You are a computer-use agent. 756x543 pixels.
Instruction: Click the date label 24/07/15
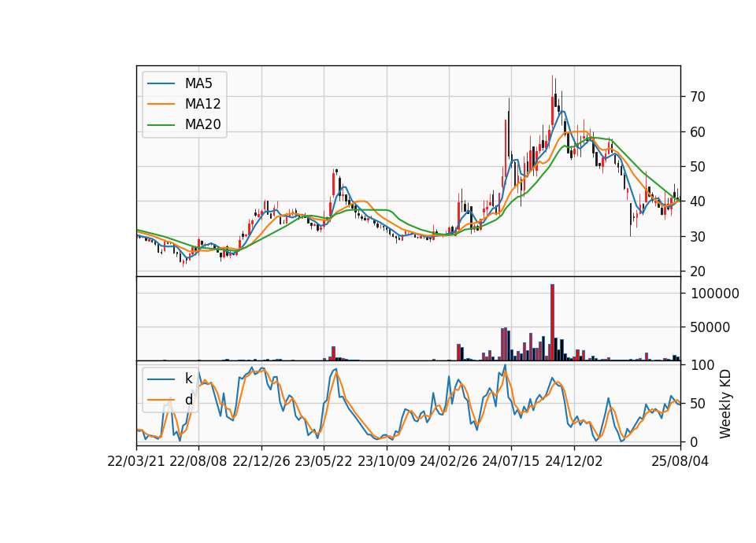(511, 461)
